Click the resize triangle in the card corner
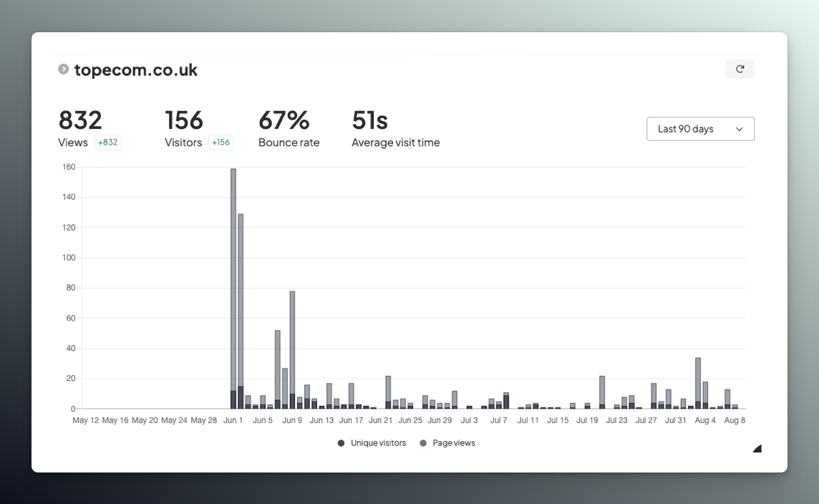The image size is (819, 504). tap(757, 449)
